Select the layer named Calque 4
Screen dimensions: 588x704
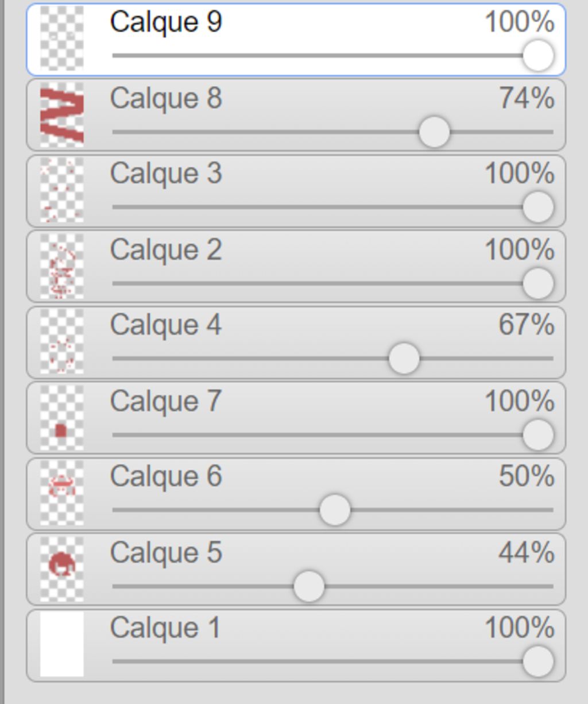click(165, 325)
